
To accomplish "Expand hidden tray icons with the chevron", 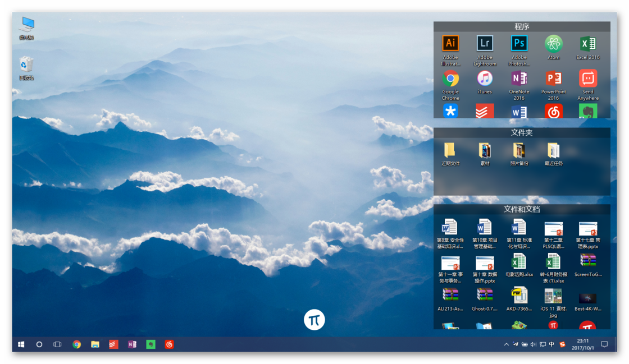I will point(507,344).
